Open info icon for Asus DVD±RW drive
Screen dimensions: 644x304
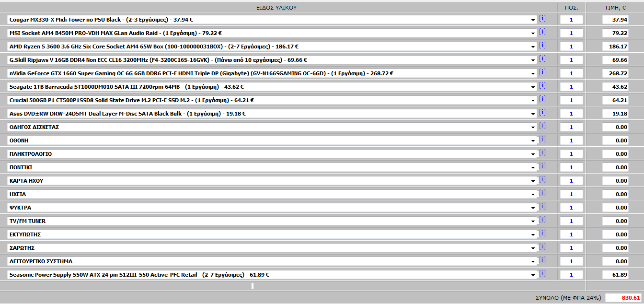542,113
